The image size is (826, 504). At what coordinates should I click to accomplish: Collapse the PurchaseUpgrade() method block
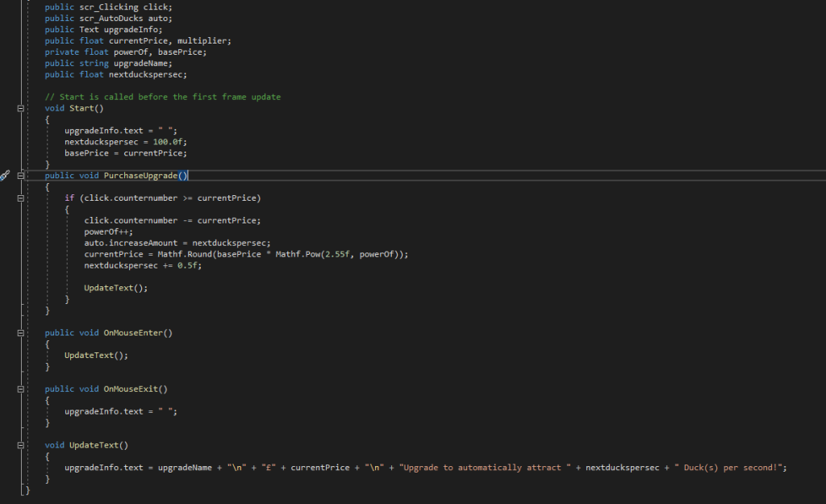point(20,176)
